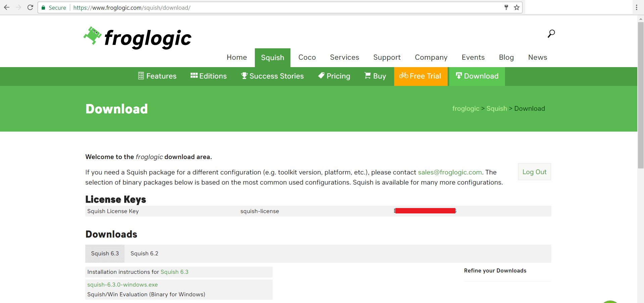
Task: Open the saved password key icon
Action: pos(506,7)
